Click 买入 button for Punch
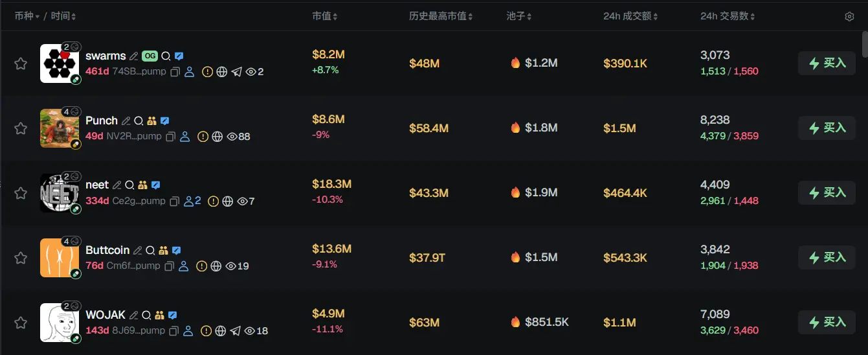 827,128
